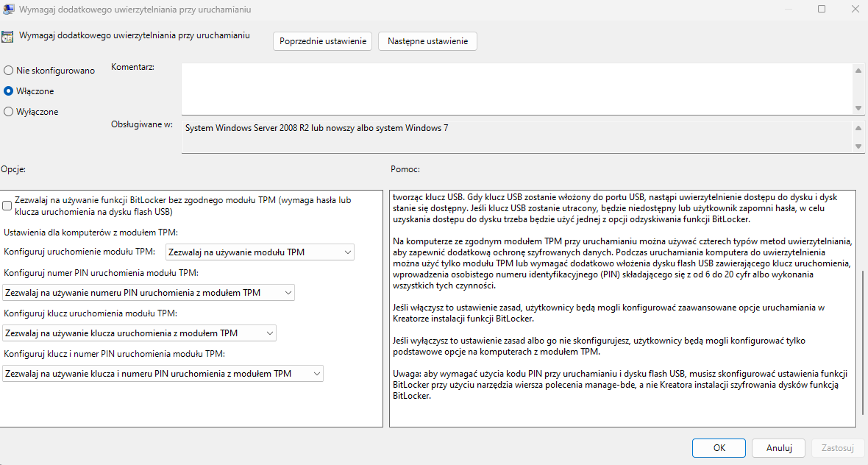Screen dimensions: 868x465
Task: Click 'Obsługiwane w' scroll-down arrow
Action: [x=858, y=146]
